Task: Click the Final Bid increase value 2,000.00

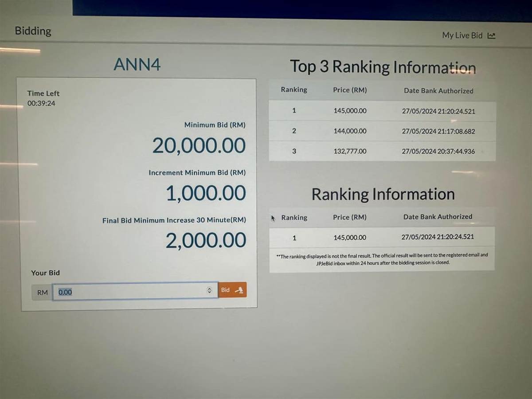Action: coord(206,240)
